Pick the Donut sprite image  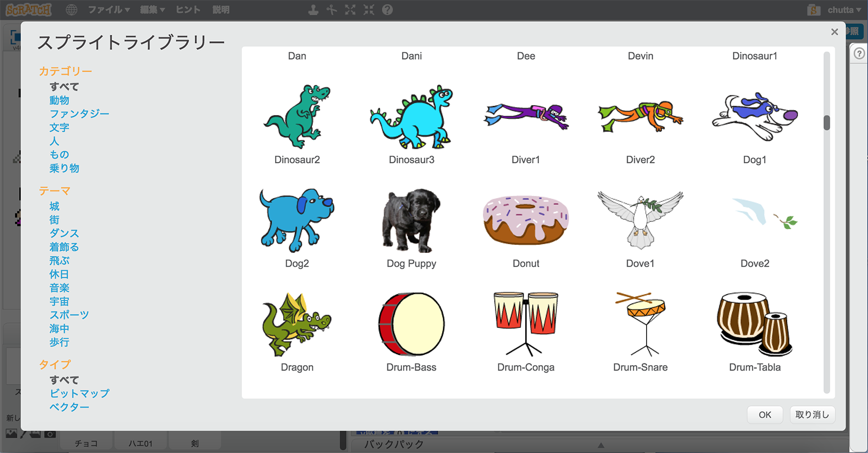click(526, 221)
